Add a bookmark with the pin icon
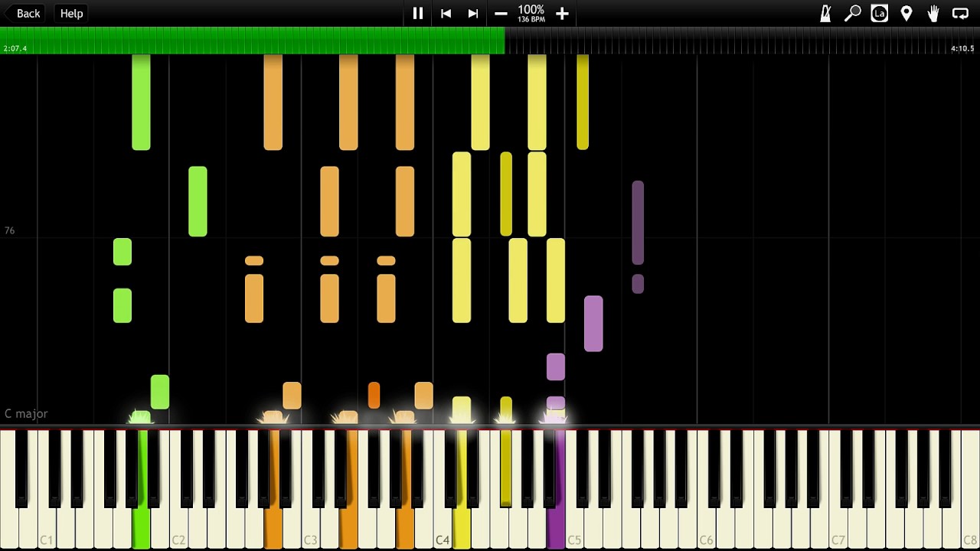Viewport: 980px width, 551px height. tap(906, 13)
